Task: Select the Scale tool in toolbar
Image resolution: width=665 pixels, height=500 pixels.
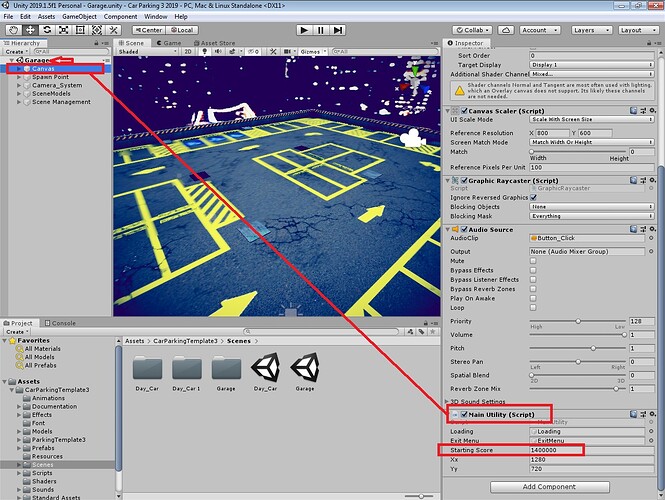Action: [64, 30]
